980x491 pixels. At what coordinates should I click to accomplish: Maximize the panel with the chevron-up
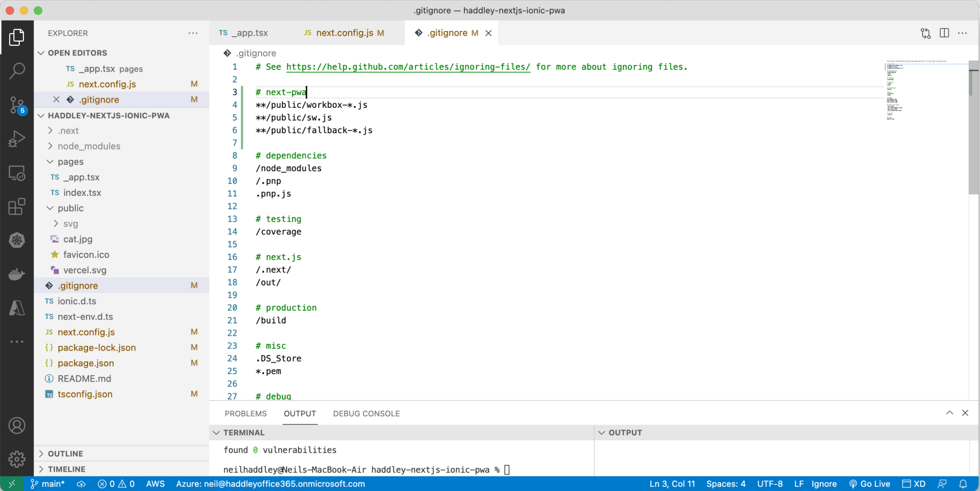click(x=950, y=413)
